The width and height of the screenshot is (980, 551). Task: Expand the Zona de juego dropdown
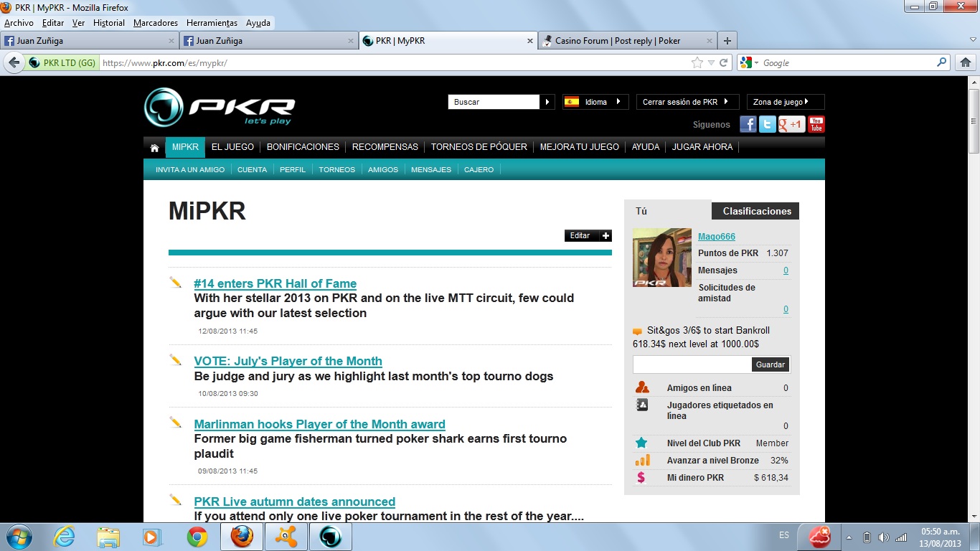786,102
